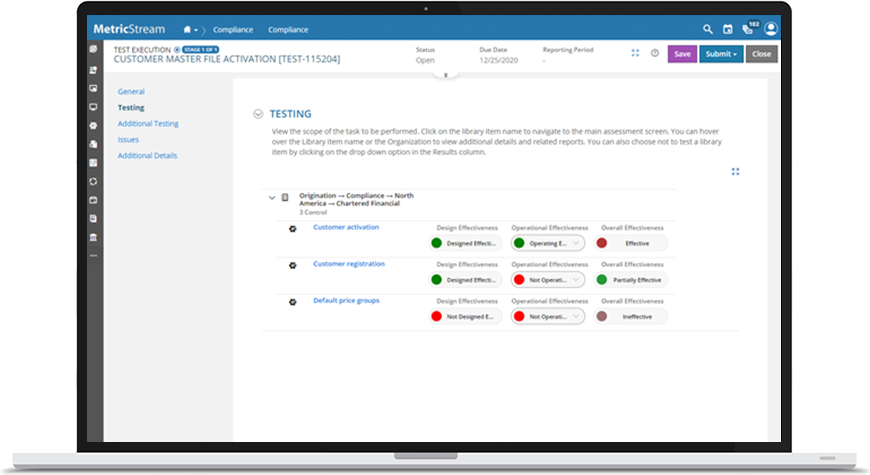Open the search magnifier icon
The width and height of the screenshot is (870, 475).
tap(707, 29)
